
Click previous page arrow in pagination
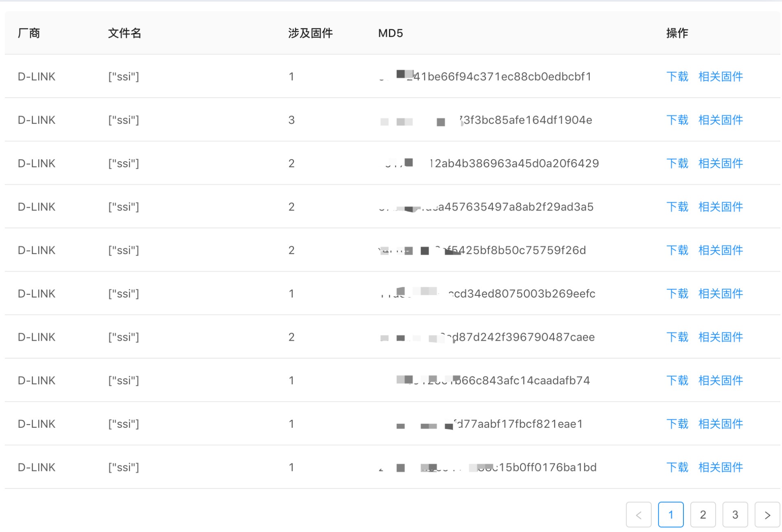pos(638,515)
